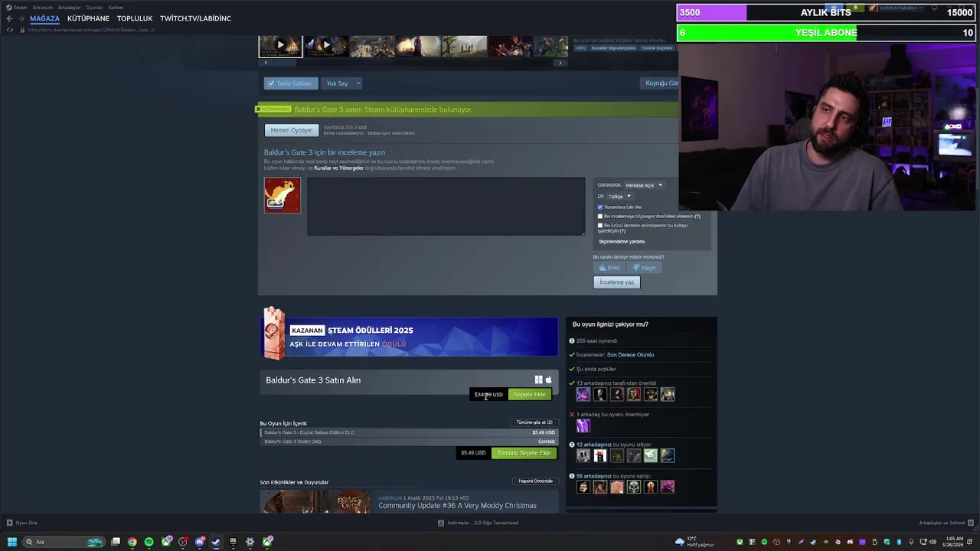Choose Hayır thumbs down
This screenshot has width=980, height=551.
[645, 268]
